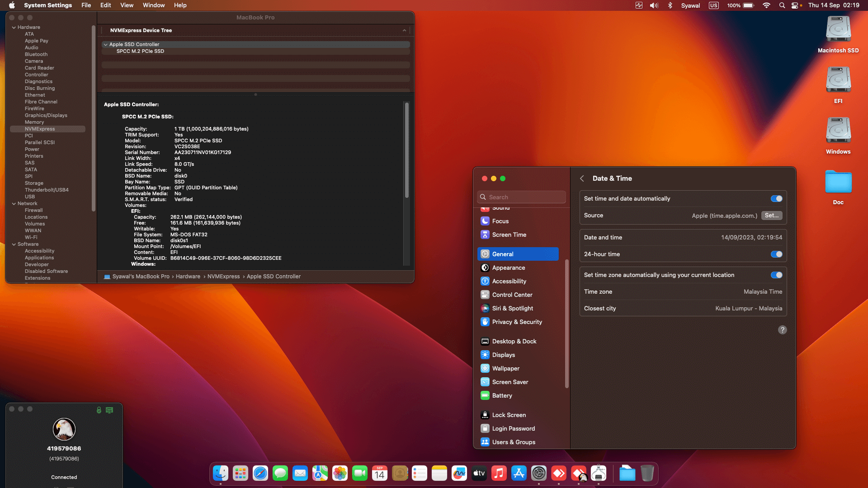The image size is (868, 488).
Task: Toggle automatic time zone by location
Action: pos(776,275)
